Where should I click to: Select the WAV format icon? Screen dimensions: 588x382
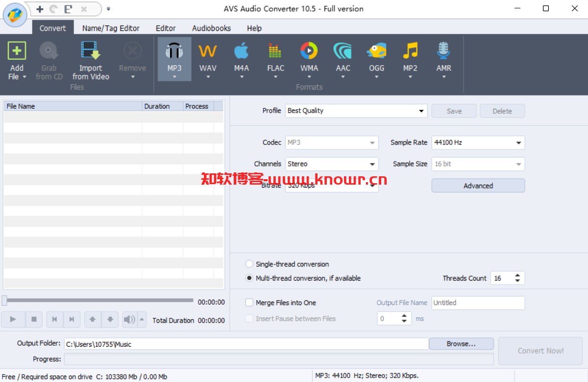coord(208,50)
